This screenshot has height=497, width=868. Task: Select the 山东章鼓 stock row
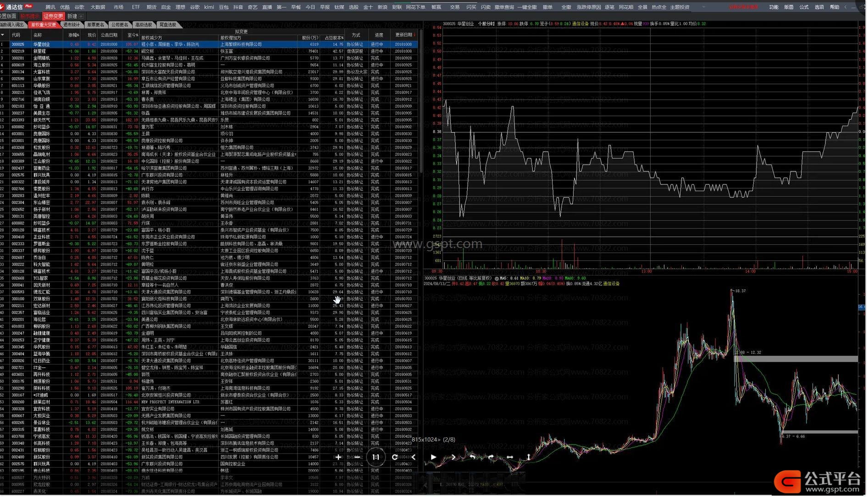[x=209, y=79]
